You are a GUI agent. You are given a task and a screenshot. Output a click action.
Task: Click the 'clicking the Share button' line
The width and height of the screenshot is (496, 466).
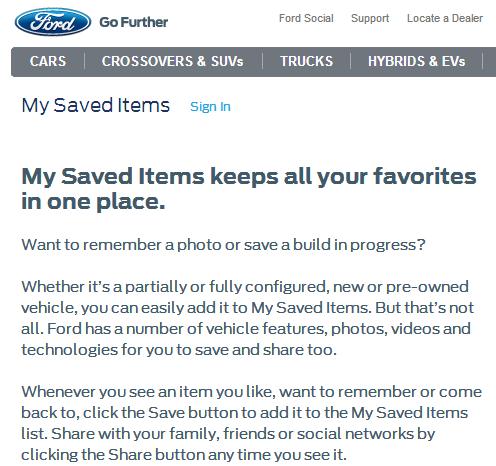184,455
